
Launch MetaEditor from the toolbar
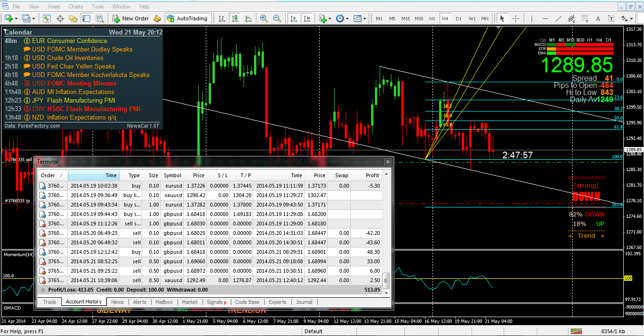pos(157,18)
